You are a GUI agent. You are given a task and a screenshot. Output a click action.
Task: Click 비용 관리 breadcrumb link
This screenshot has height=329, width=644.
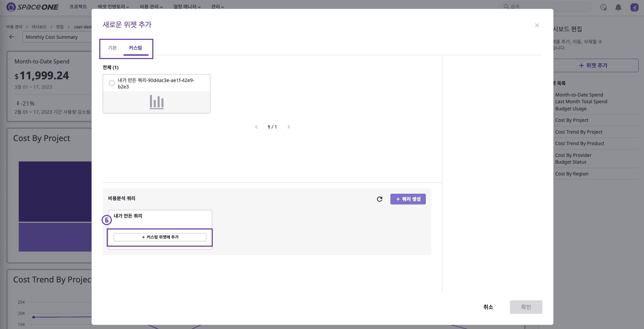coord(15,27)
